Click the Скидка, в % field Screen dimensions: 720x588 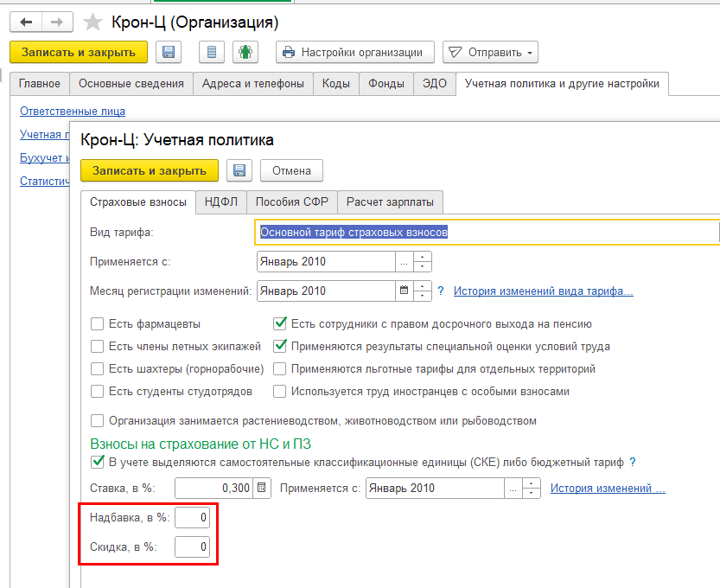tap(193, 546)
